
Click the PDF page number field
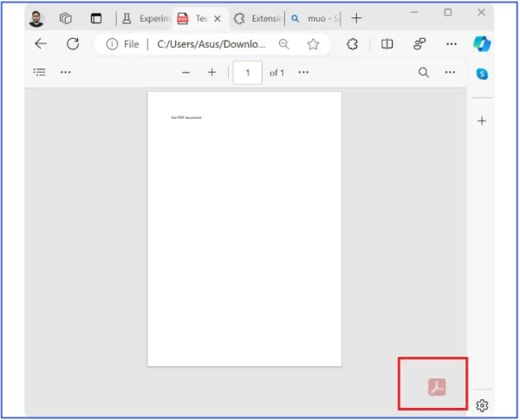[x=248, y=73]
